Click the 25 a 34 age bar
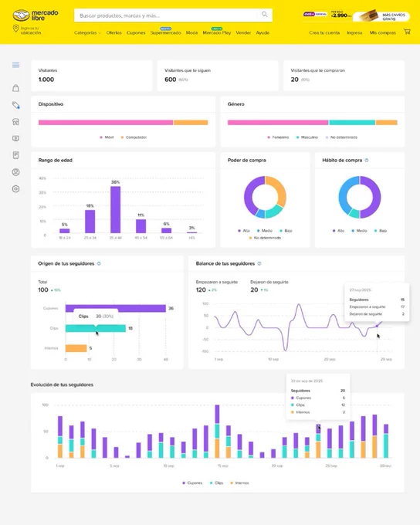Image resolution: width=420 pixels, height=525 pixels. coord(90,222)
